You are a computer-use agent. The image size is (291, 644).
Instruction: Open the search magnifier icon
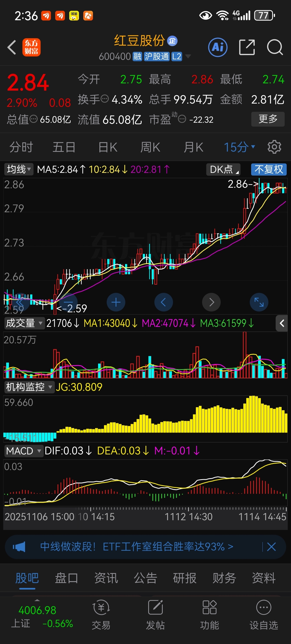click(x=275, y=47)
